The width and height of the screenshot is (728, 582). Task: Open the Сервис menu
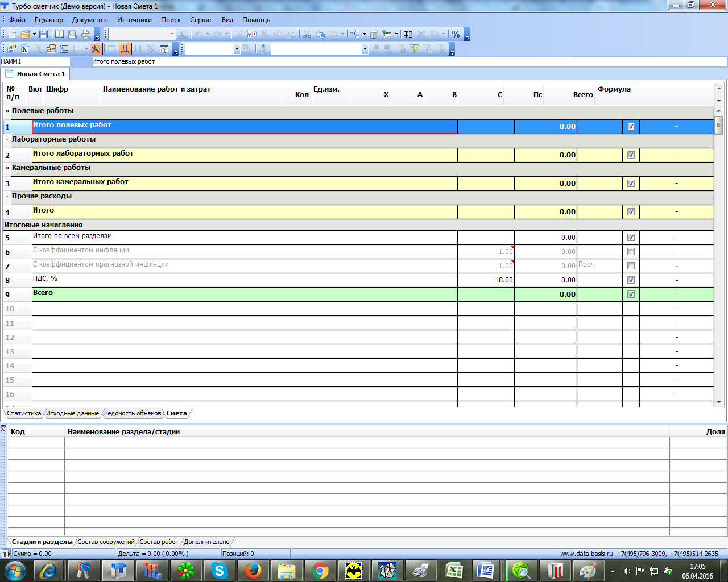point(201,20)
